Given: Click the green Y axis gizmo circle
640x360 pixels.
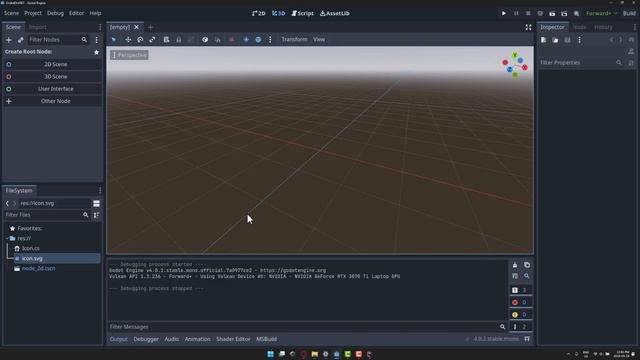Looking at the screenshot, I should [515, 55].
